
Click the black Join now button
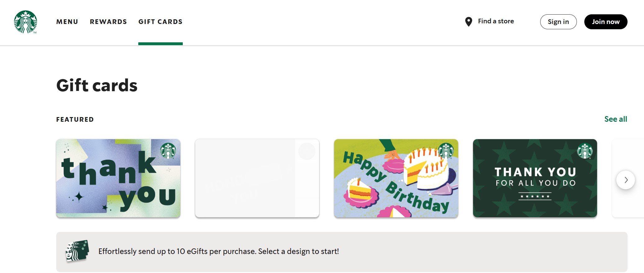(605, 22)
